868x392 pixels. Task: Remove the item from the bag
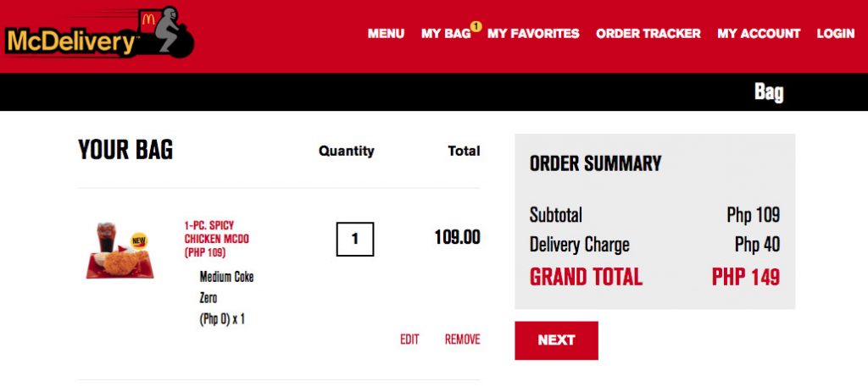pos(462,340)
